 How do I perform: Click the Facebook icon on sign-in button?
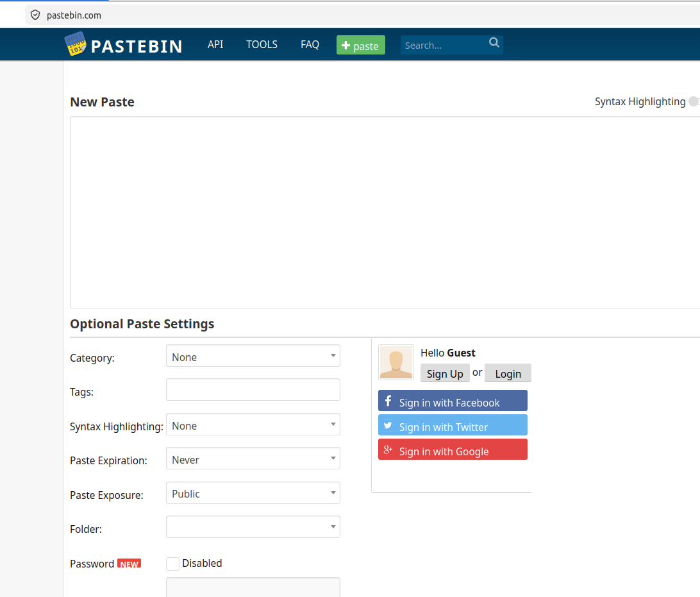[388, 401]
